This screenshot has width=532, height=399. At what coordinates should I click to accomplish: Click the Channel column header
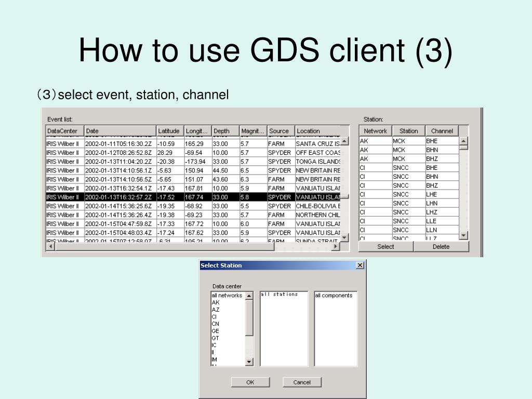click(x=442, y=131)
